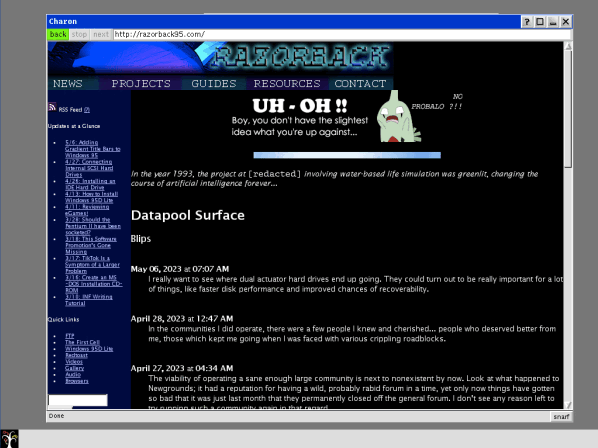
Task: Click the Razorback logo banner
Action: point(220,58)
